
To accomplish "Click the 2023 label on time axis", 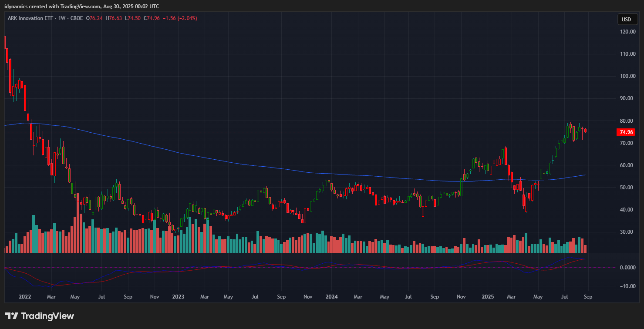I will point(178,297).
